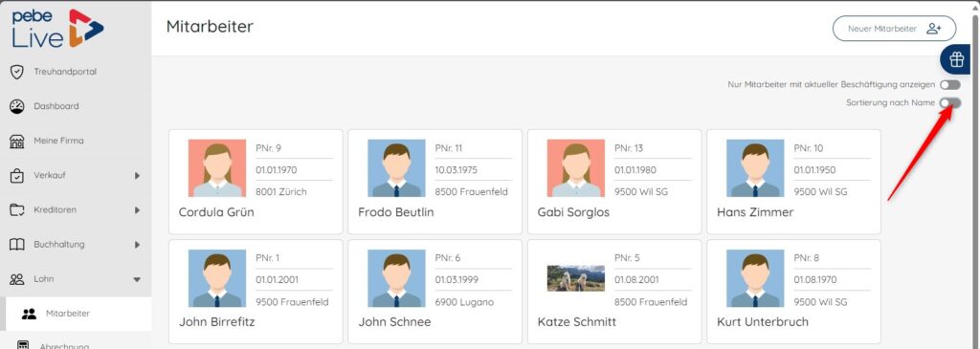Screen dimensions: 980x349
Task: Click Katze Schmitt's photo thumbnail
Action: click(575, 278)
